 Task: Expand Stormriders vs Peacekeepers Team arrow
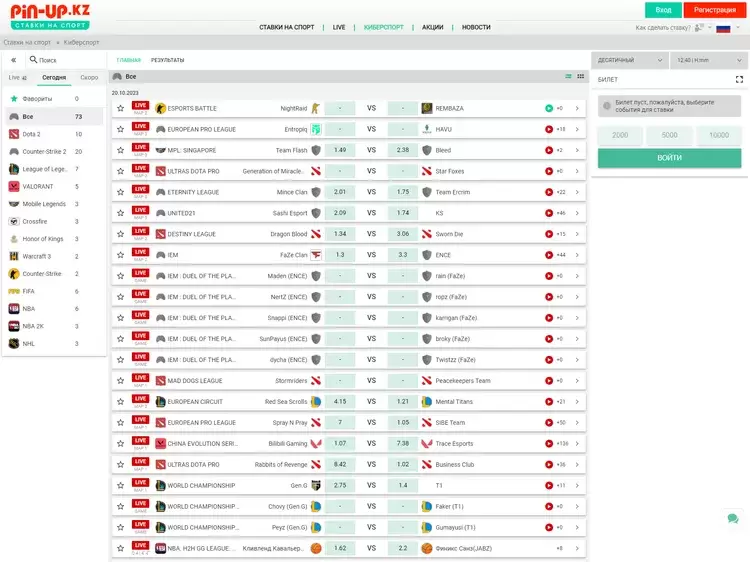[577, 381]
